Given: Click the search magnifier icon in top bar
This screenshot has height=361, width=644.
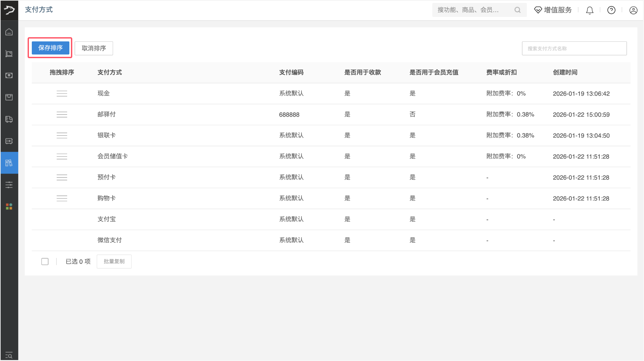Looking at the screenshot, I should pos(517,10).
